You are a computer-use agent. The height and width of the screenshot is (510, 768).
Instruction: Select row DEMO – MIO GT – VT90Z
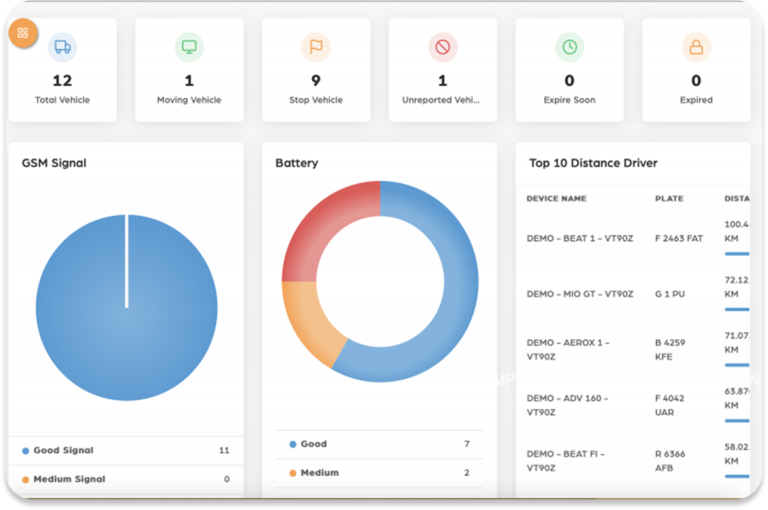633,294
